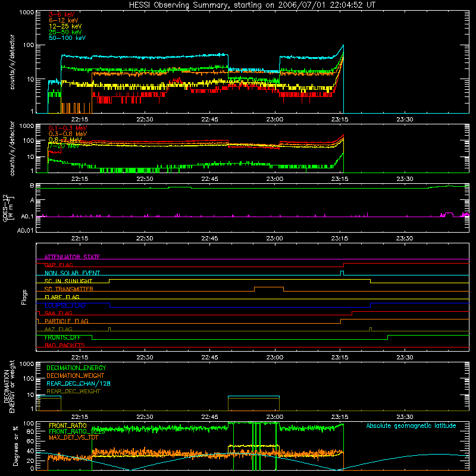Select the green 'FRONT_RATIO_1225' legend label
Viewport: 476px width, 476px height.
pyautogui.click(x=77, y=431)
